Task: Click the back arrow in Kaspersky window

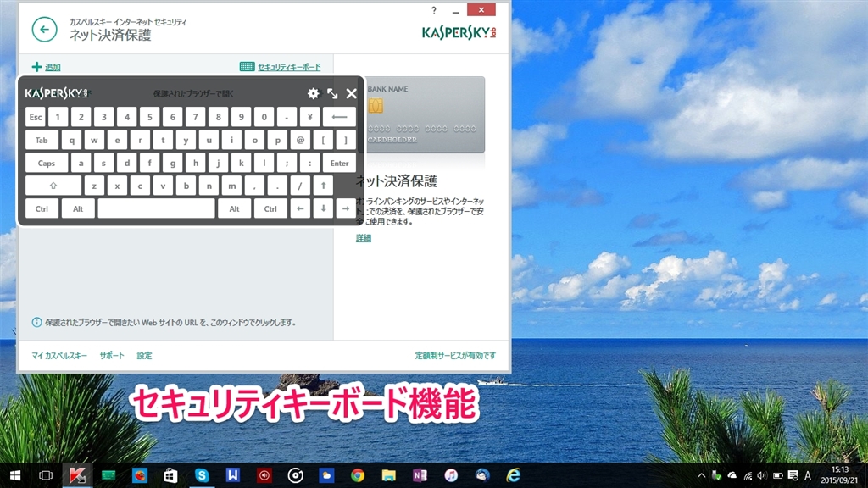Action: point(44,30)
